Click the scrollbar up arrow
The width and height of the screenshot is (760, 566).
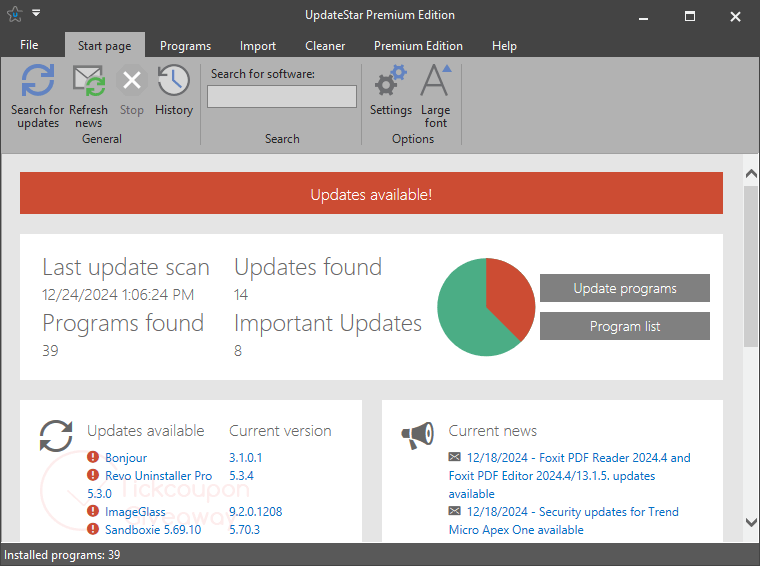tap(751, 174)
